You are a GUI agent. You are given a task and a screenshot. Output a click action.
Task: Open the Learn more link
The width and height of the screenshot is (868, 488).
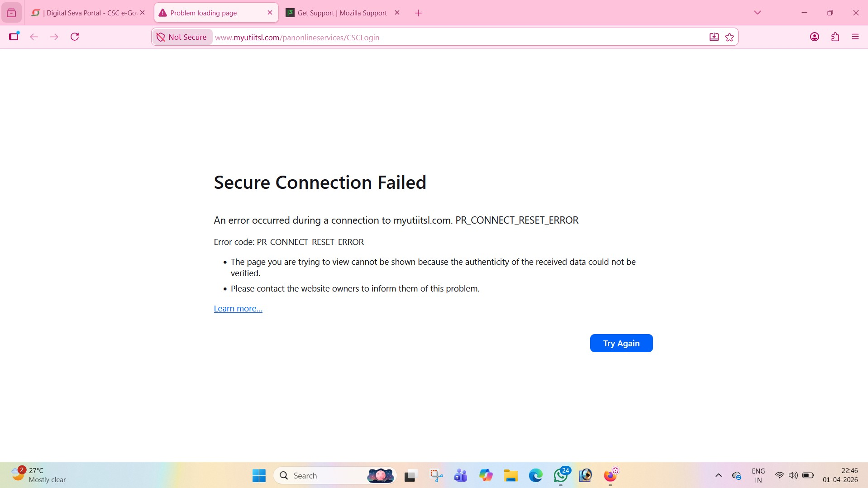point(238,309)
